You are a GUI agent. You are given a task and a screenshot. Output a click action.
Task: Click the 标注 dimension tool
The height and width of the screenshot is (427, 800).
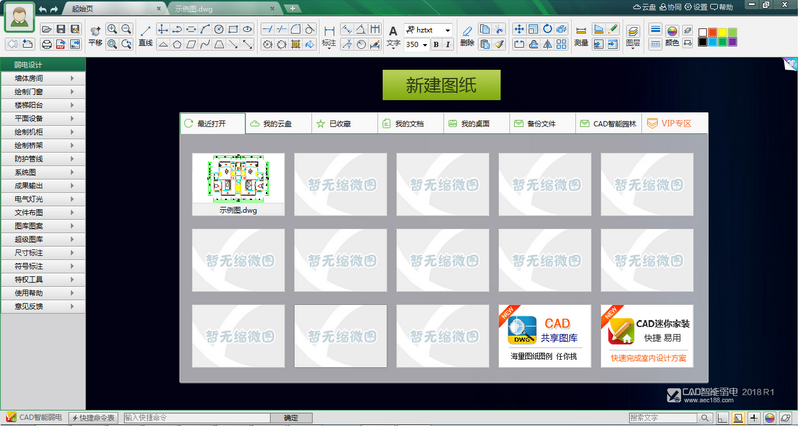(x=329, y=36)
